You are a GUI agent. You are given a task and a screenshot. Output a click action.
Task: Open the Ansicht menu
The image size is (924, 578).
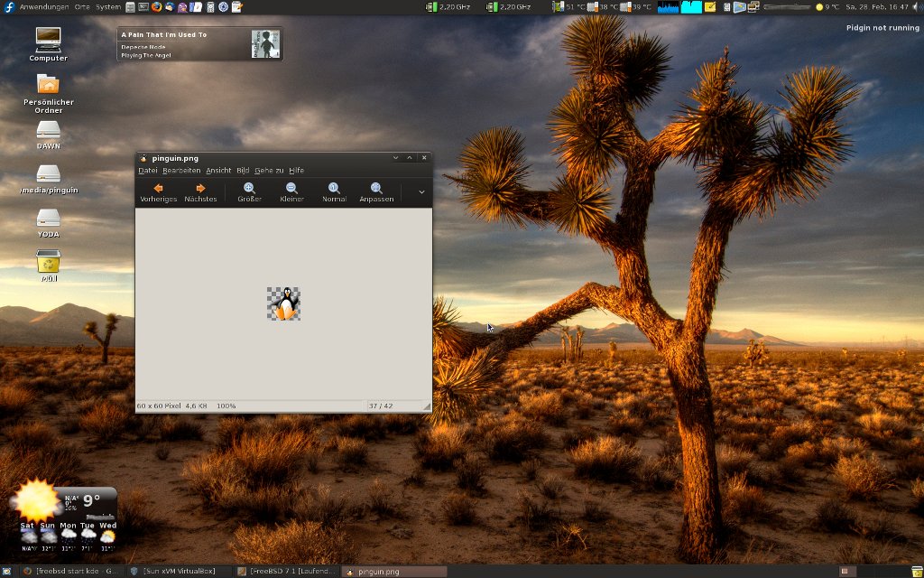pyautogui.click(x=218, y=170)
